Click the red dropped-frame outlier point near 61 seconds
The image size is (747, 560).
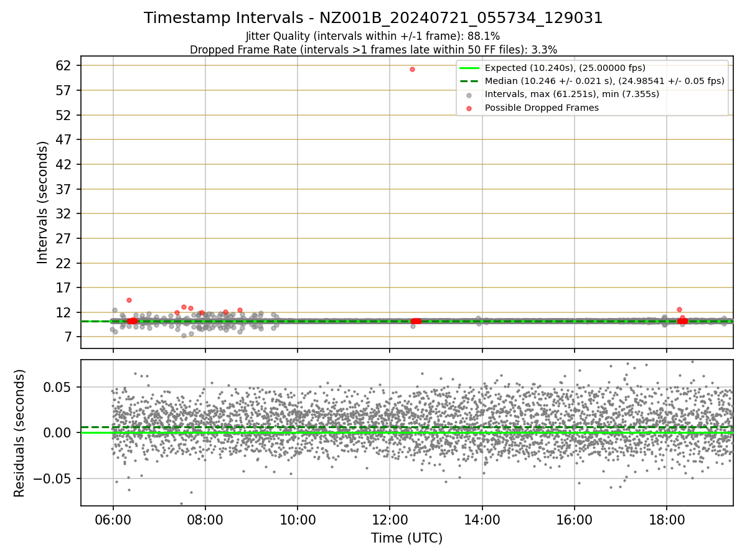(412, 69)
